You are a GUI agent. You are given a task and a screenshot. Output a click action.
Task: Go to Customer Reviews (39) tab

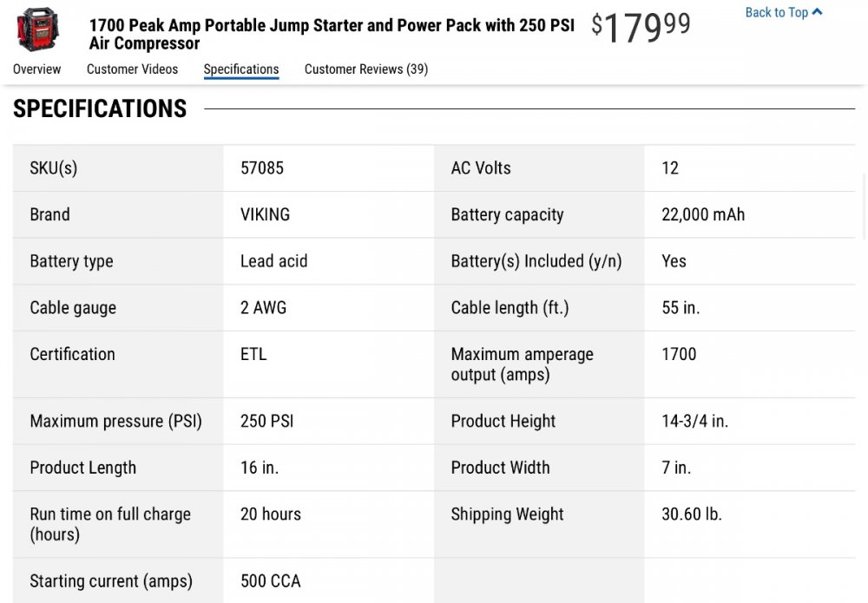point(365,69)
